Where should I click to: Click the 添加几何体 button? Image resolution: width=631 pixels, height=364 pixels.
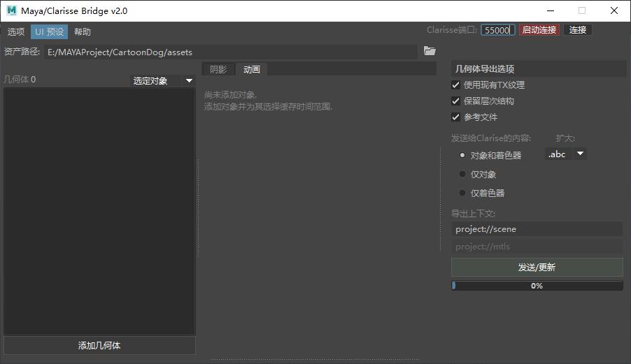point(99,345)
